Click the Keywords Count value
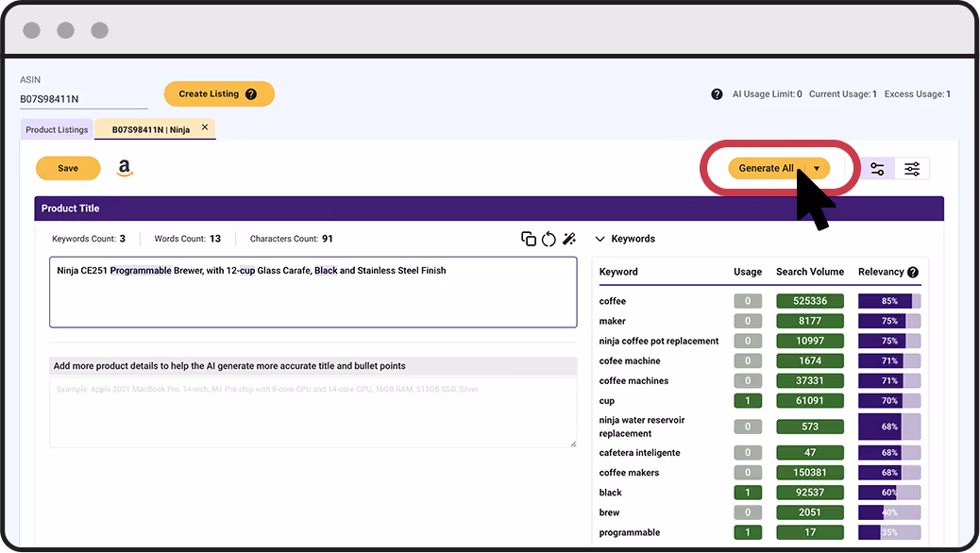The height and width of the screenshot is (553, 980). (123, 239)
